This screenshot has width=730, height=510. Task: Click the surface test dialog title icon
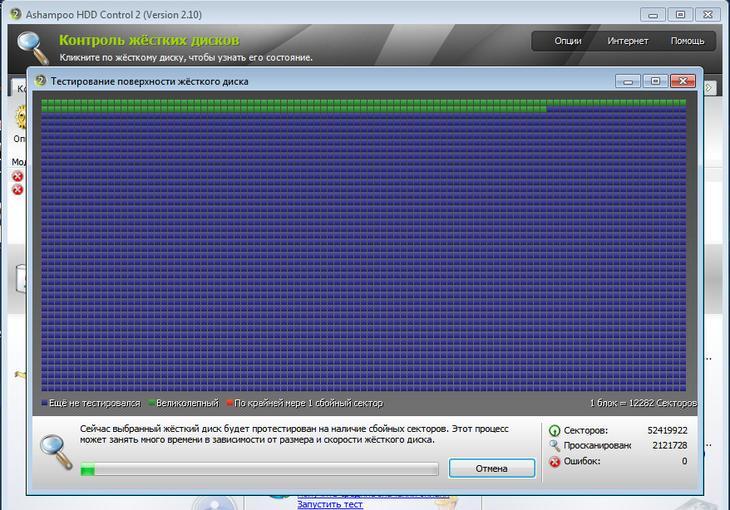(x=41, y=81)
